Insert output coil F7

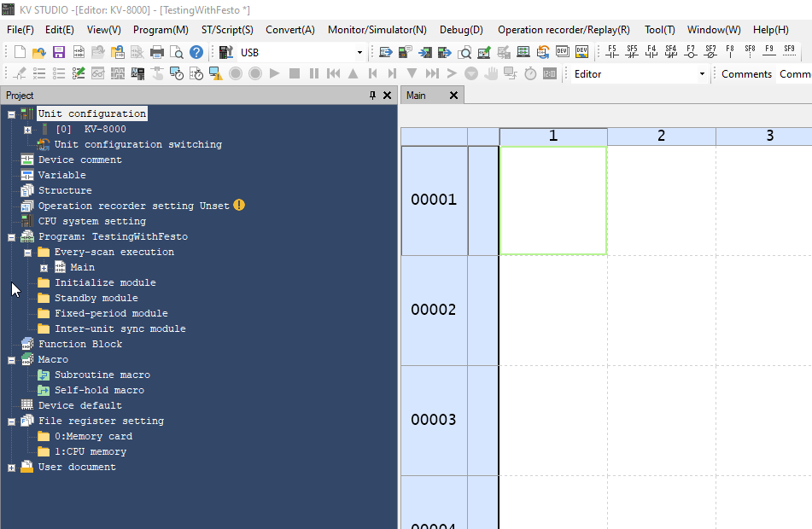point(691,51)
